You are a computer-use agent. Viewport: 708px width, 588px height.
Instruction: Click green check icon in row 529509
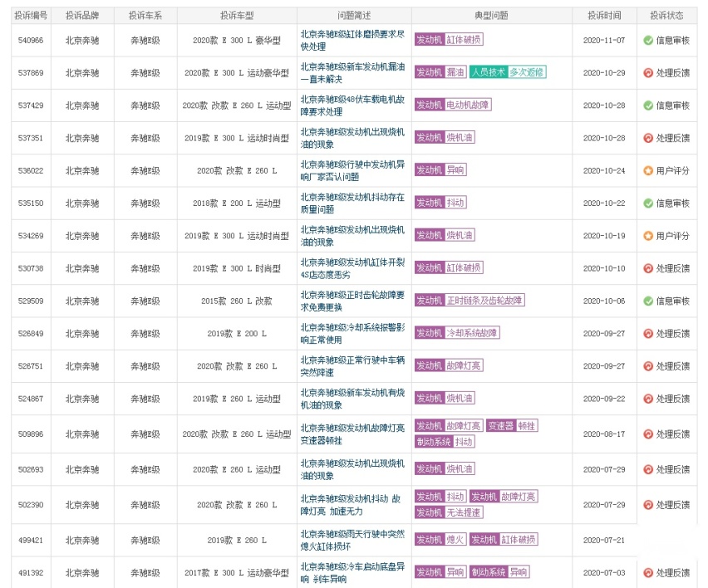click(x=648, y=301)
